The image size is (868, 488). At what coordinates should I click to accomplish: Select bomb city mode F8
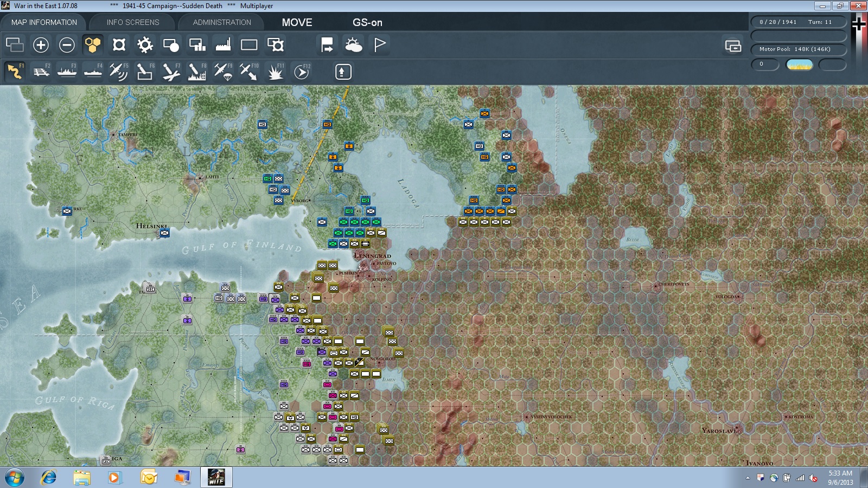(x=197, y=72)
